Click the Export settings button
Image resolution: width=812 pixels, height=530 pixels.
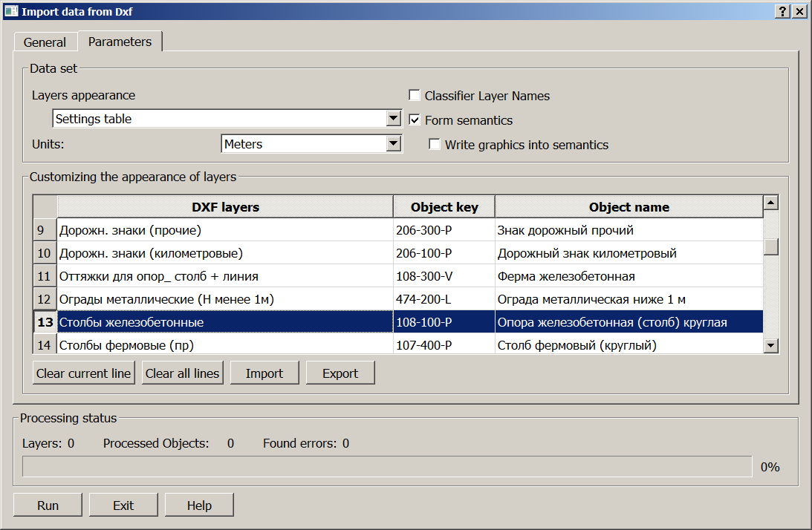(x=340, y=373)
